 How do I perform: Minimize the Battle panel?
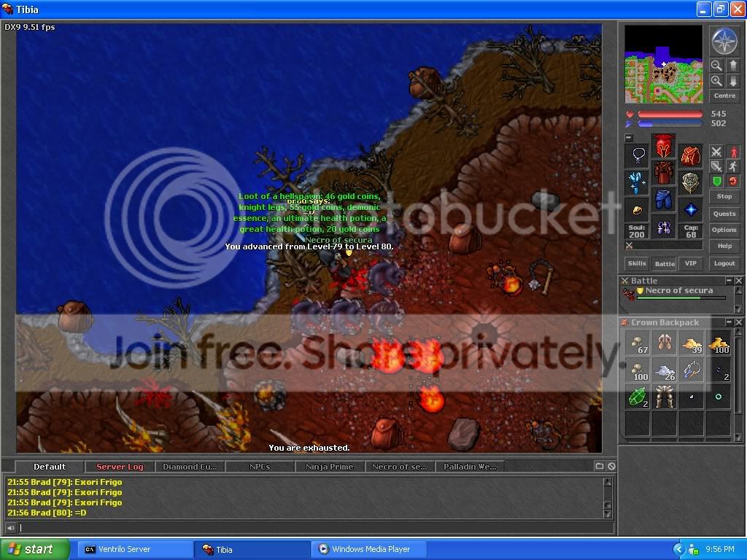[729, 281]
